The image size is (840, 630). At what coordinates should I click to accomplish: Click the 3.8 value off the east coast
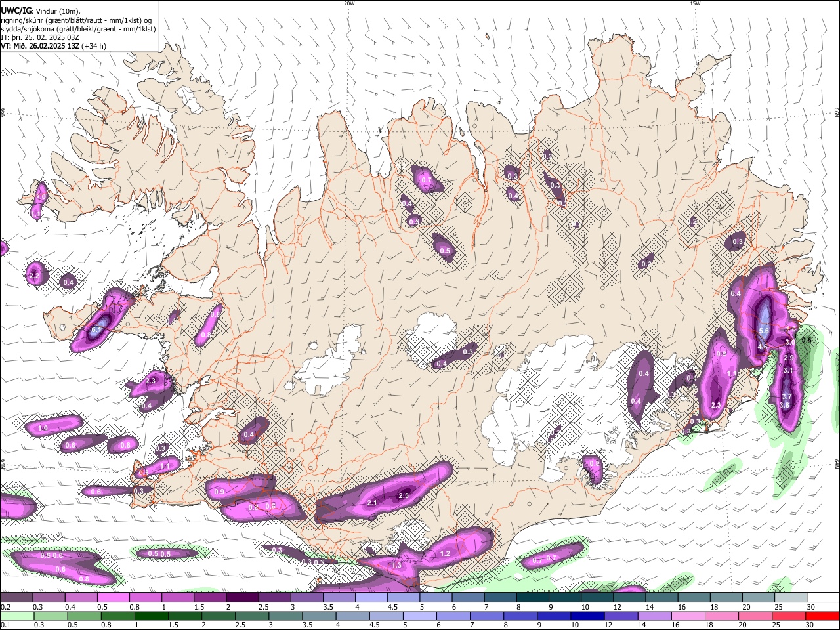click(x=784, y=405)
